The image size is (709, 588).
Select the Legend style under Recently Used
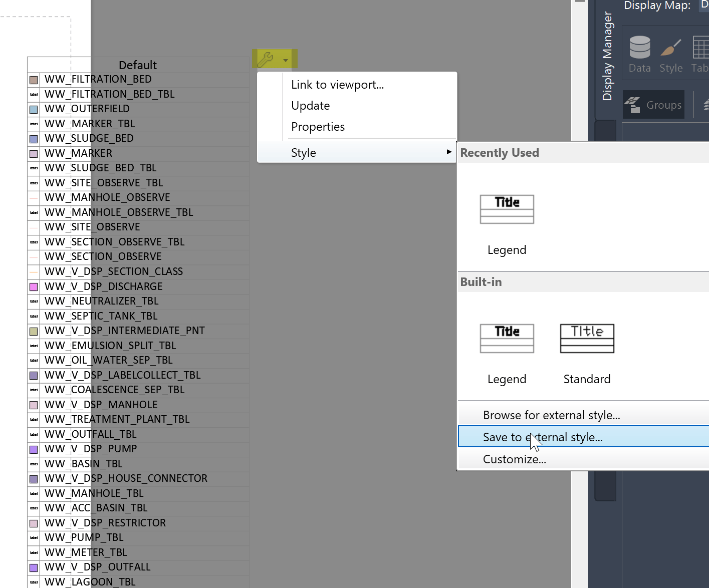click(x=507, y=220)
